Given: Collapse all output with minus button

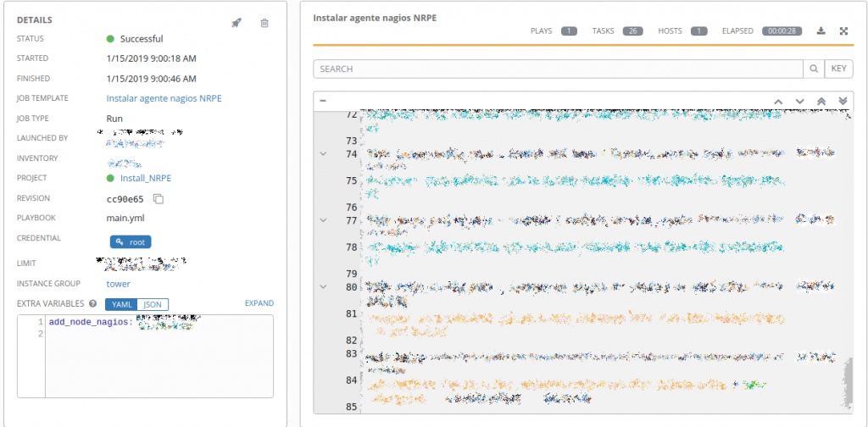Looking at the screenshot, I should pyautogui.click(x=323, y=101).
